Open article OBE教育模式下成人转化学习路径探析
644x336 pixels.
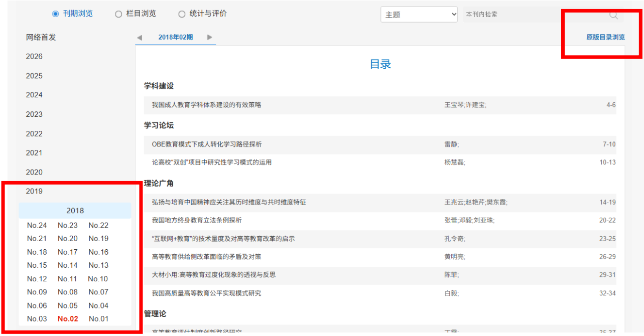(206, 144)
